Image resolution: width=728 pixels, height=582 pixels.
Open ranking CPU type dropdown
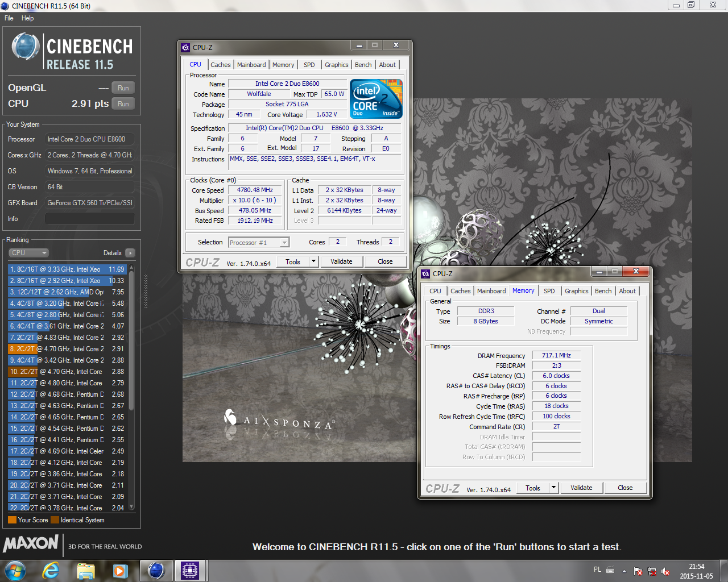[28, 253]
